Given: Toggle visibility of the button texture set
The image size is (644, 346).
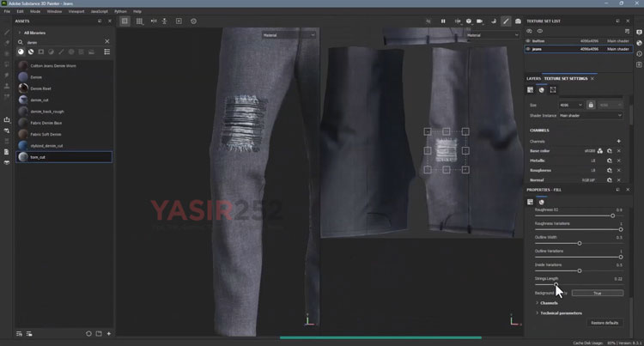Looking at the screenshot, I should (x=529, y=40).
